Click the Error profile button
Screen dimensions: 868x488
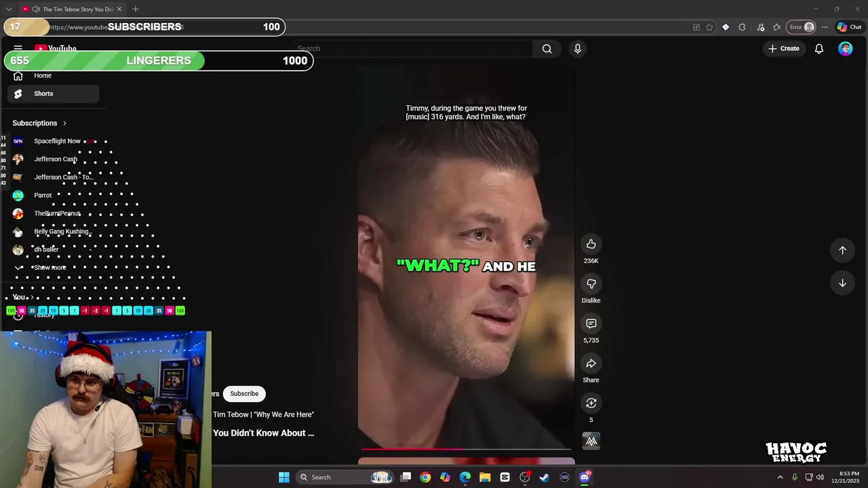click(802, 27)
